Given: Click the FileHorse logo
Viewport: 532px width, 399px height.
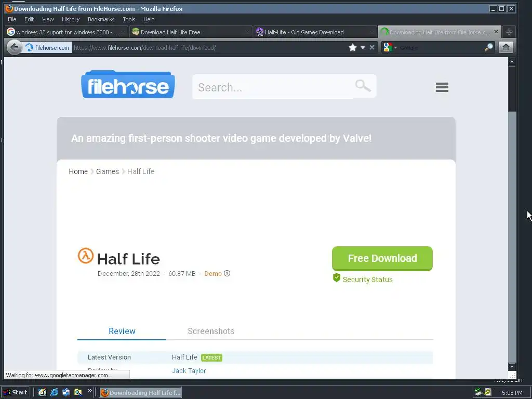Looking at the screenshot, I should click(x=128, y=85).
